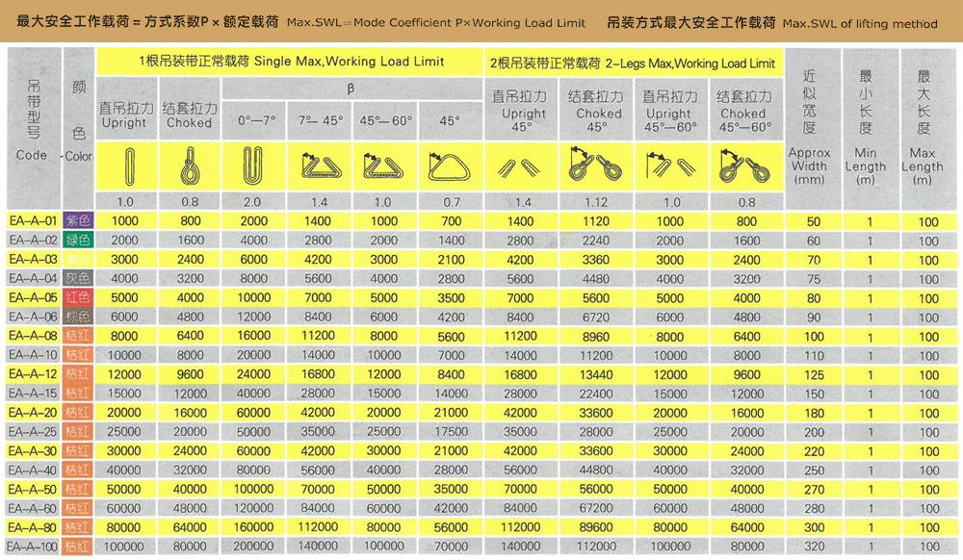Click the single 45°–60° basket sling diagram
Viewport: 963px width, 560px height.
pyautogui.click(x=384, y=166)
